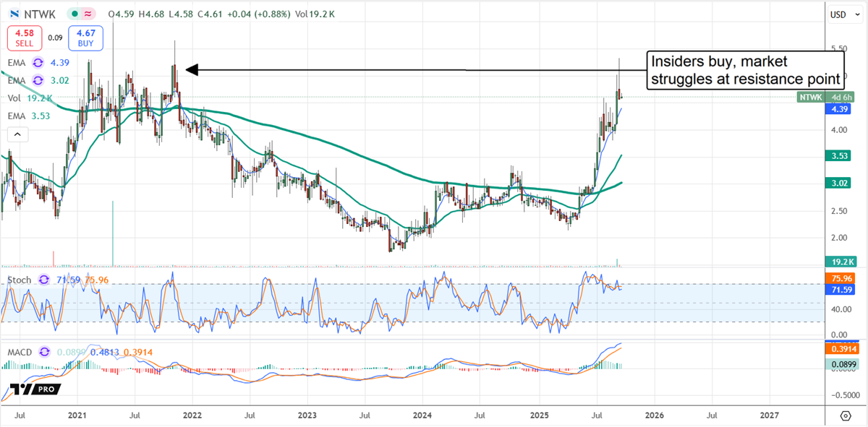The height and width of the screenshot is (427, 868).
Task: Click the TradingView PRO logo
Action: coord(35,389)
